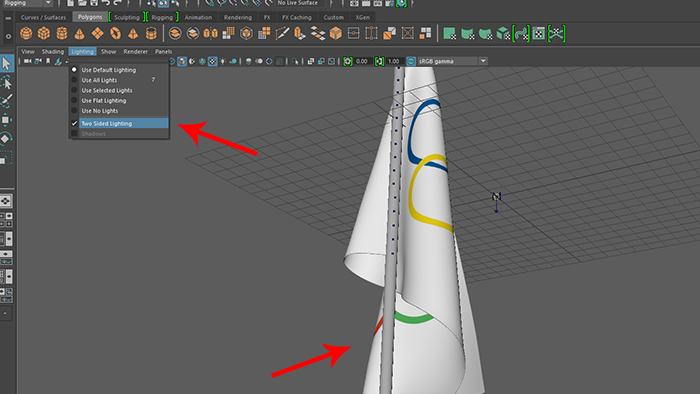Choose the Rotate tool in toolbox
This screenshot has height=394, width=700.
coord(6,139)
